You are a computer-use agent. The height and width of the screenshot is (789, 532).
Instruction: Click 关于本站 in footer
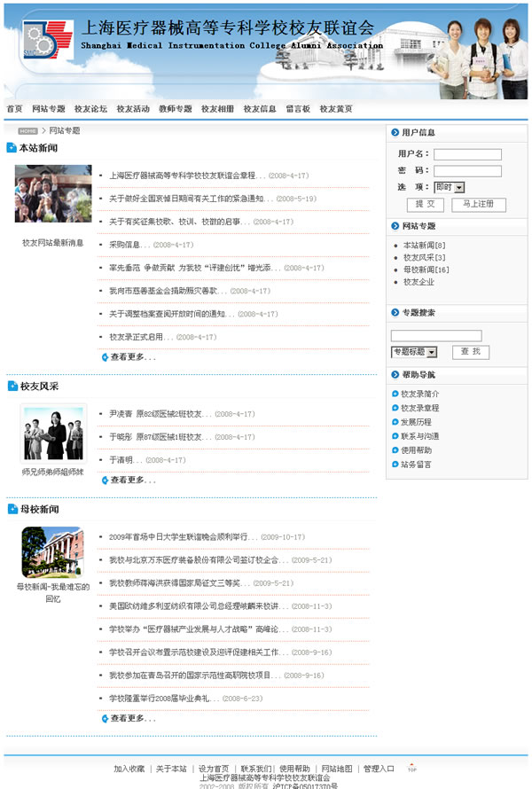click(171, 769)
